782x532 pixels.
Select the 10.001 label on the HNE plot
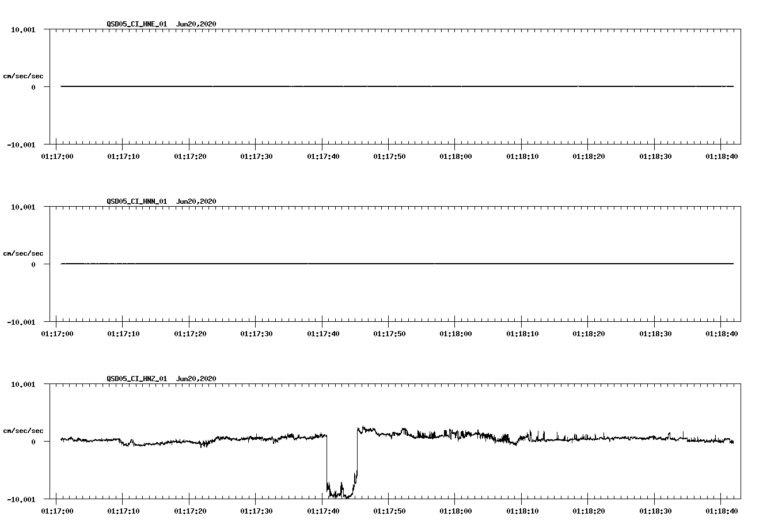(23, 29)
